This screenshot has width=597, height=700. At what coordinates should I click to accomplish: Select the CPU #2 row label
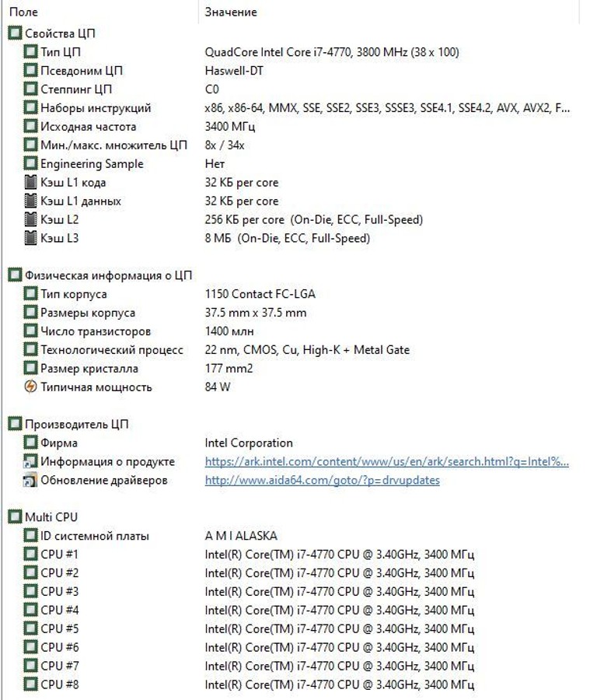(59, 572)
